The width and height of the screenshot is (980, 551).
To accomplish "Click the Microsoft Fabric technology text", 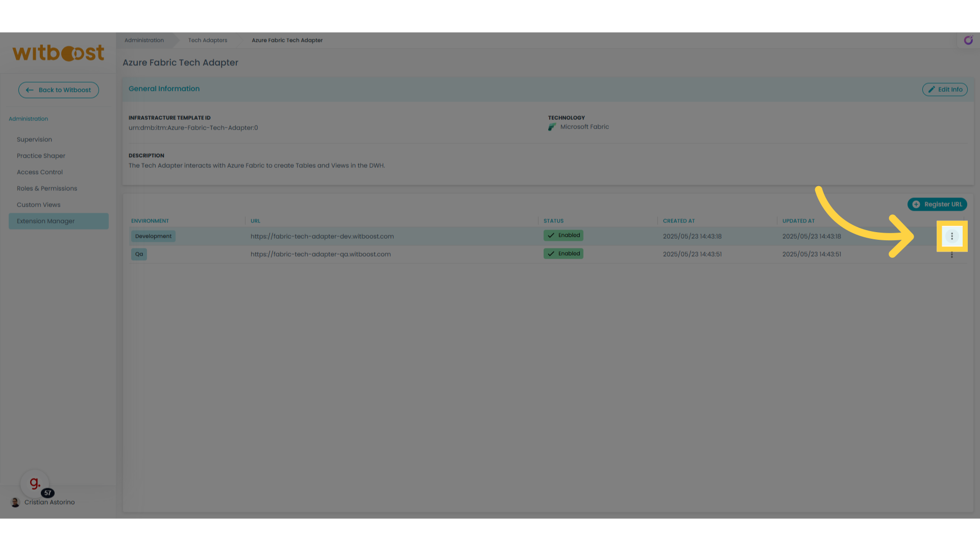I will [x=584, y=127].
